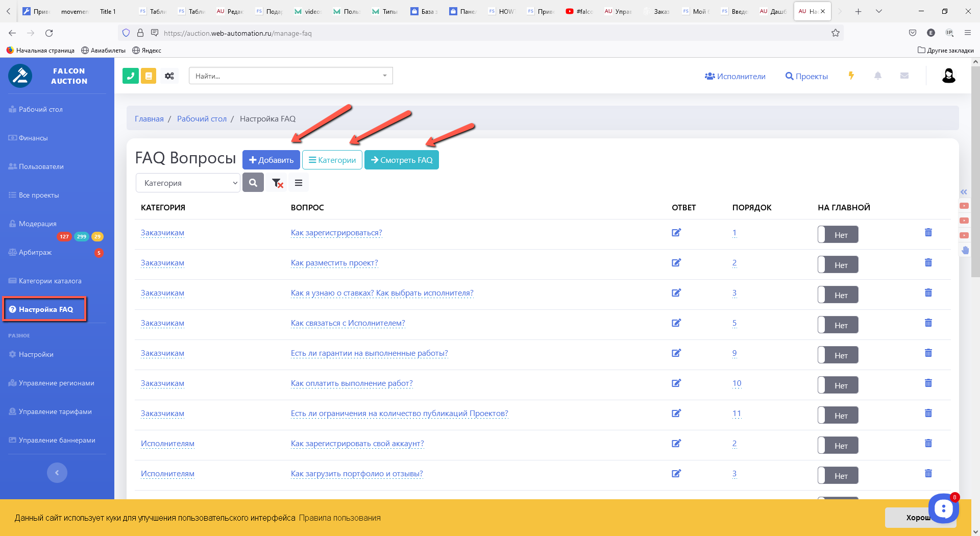Click the yellow notes icon button

(149, 76)
